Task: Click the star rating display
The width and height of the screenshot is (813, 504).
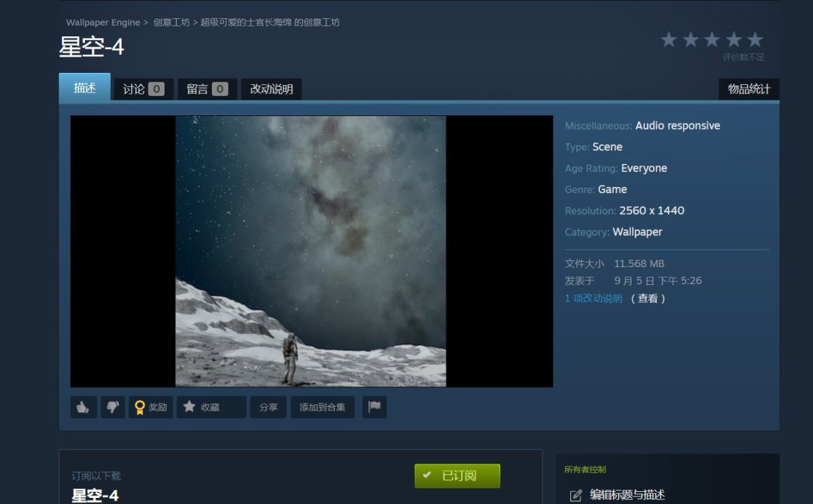Action: click(712, 40)
